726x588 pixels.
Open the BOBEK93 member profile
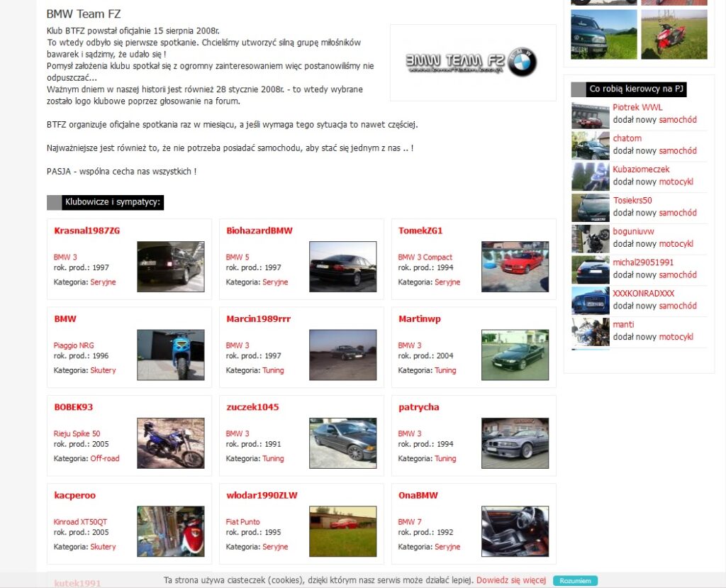point(73,407)
